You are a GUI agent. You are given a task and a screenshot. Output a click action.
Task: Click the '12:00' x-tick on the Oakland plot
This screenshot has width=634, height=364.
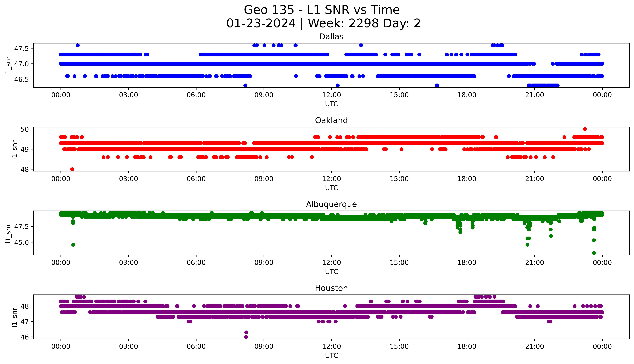[x=331, y=179]
